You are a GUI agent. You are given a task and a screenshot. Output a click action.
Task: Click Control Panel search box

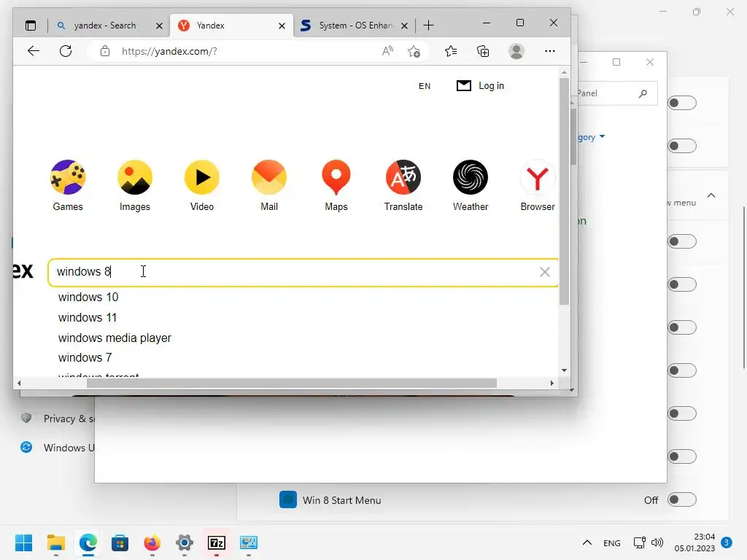617,93
